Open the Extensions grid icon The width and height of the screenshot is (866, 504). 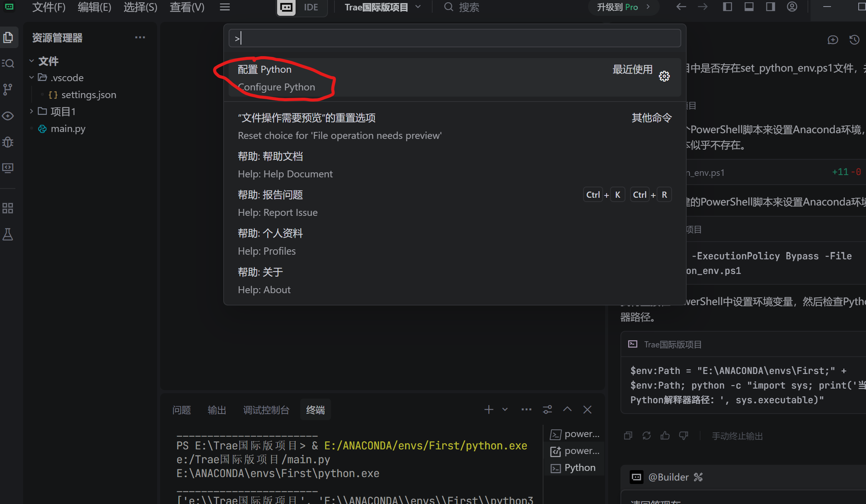(8, 208)
